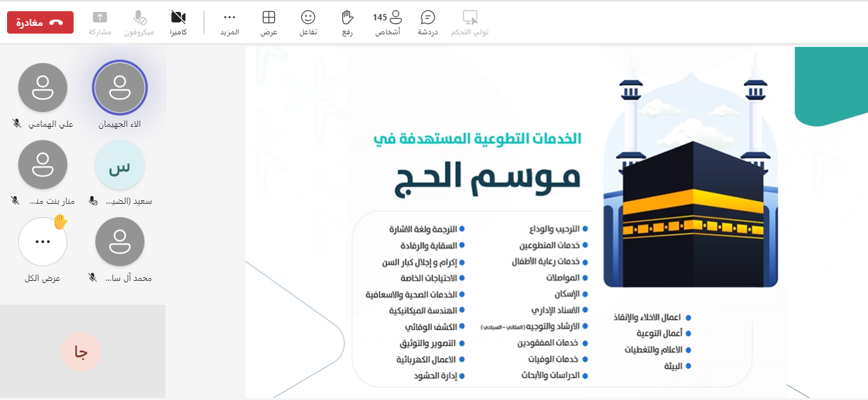Open the More (المزيد) options menu
The image size is (868, 400).
coord(229,18)
